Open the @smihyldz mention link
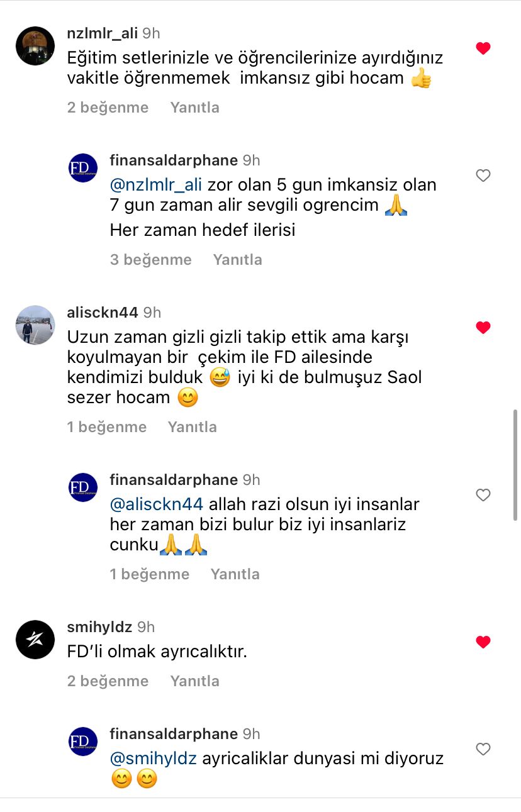The height and width of the screenshot is (812, 521). point(154,759)
